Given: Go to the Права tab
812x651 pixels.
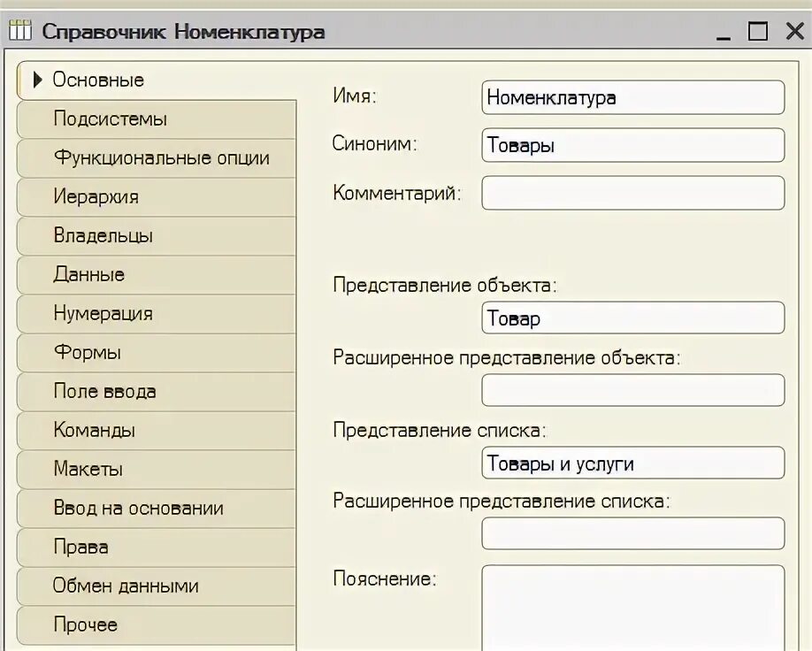Looking at the screenshot, I should tap(157, 548).
